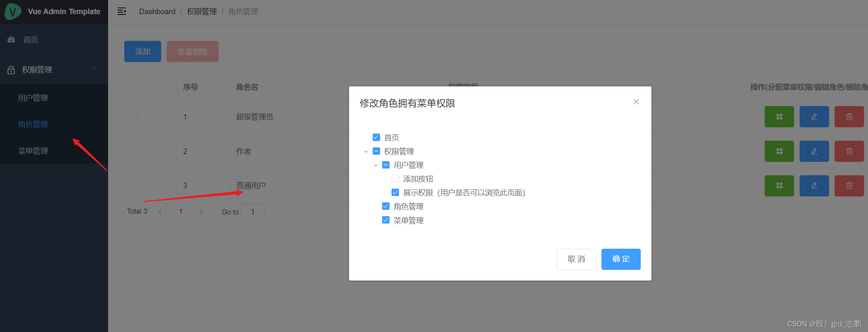Image resolution: width=868 pixels, height=332 pixels.
Task: Close the 修改角色拥有菜单权限 dialog
Action: 636,102
